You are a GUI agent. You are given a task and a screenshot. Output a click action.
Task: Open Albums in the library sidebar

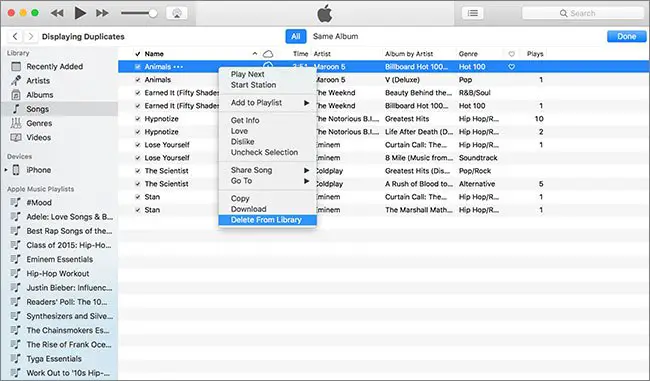(x=39, y=95)
